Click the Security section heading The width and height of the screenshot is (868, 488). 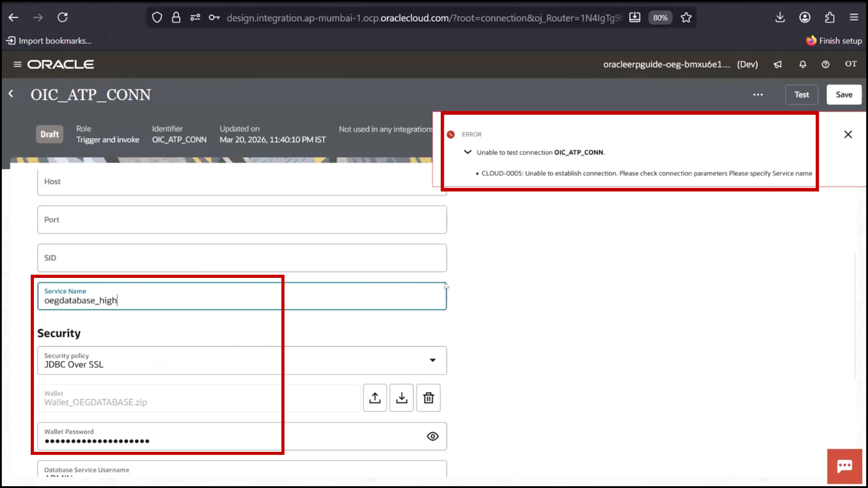tap(59, 333)
